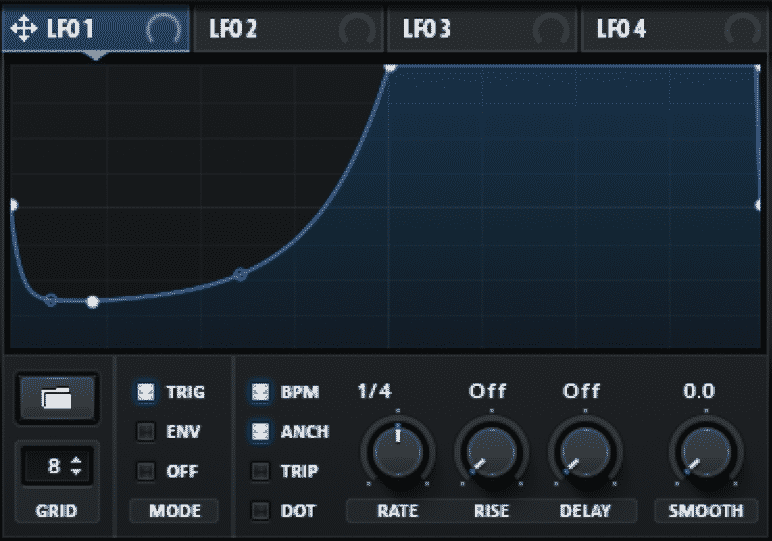Click the LFO 2 tab arc indicator
772x541 pixels.
(357, 29)
